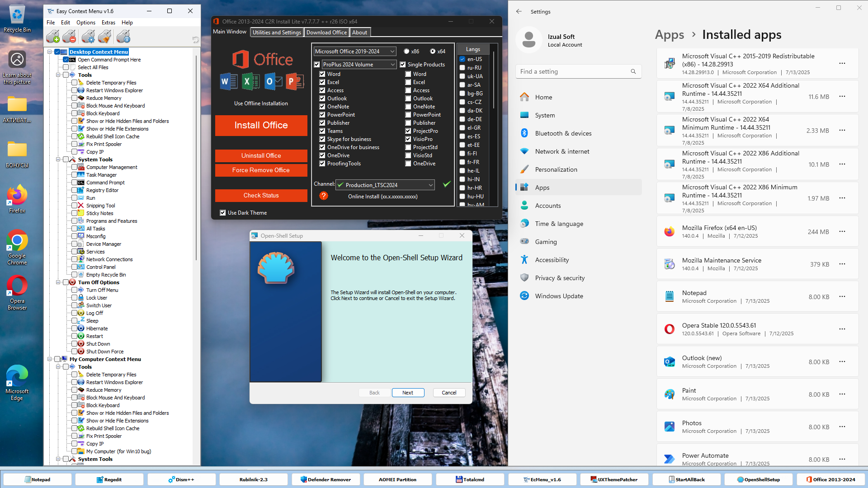Viewport: 868px width, 488px height.
Task: Click the mouse-with-info icon in Easy Context Menu
Action: pyautogui.click(x=123, y=36)
